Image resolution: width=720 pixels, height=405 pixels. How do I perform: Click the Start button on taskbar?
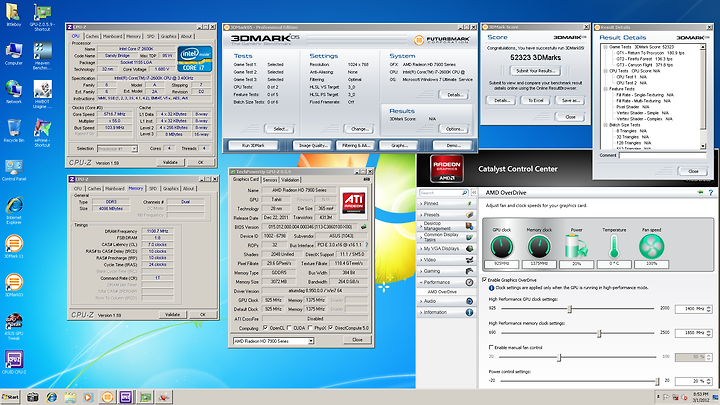pos(10,397)
